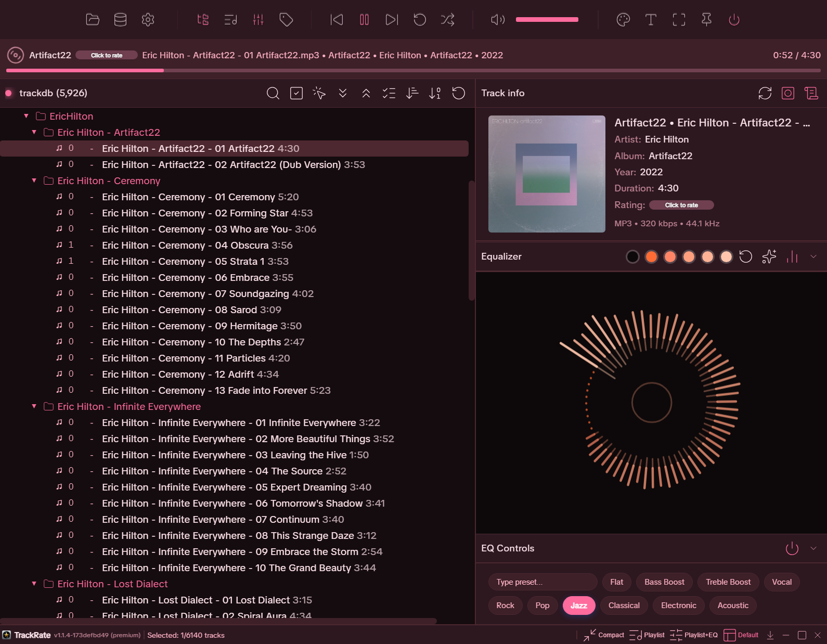Click the sort tracks descending icon

click(x=412, y=93)
